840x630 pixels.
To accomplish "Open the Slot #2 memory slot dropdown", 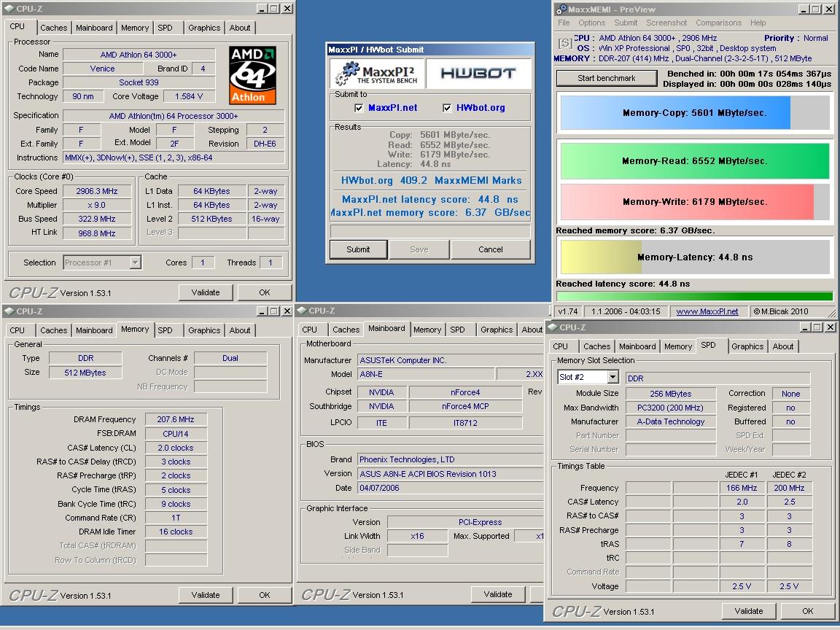I will [612, 377].
